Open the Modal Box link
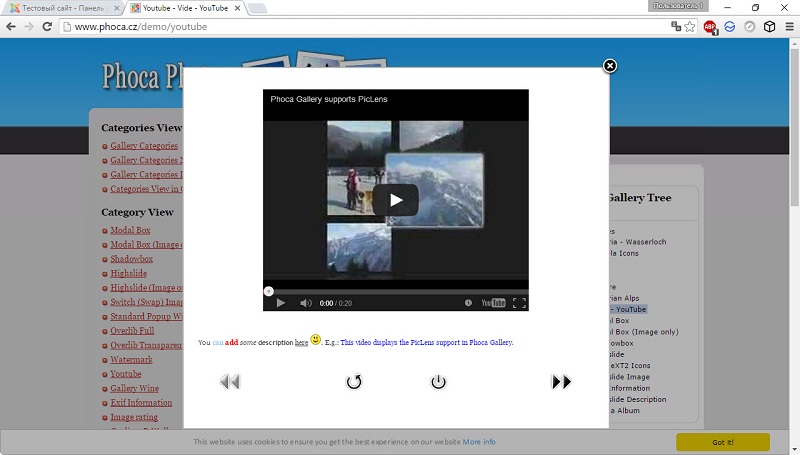The width and height of the screenshot is (800, 455). [130, 230]
